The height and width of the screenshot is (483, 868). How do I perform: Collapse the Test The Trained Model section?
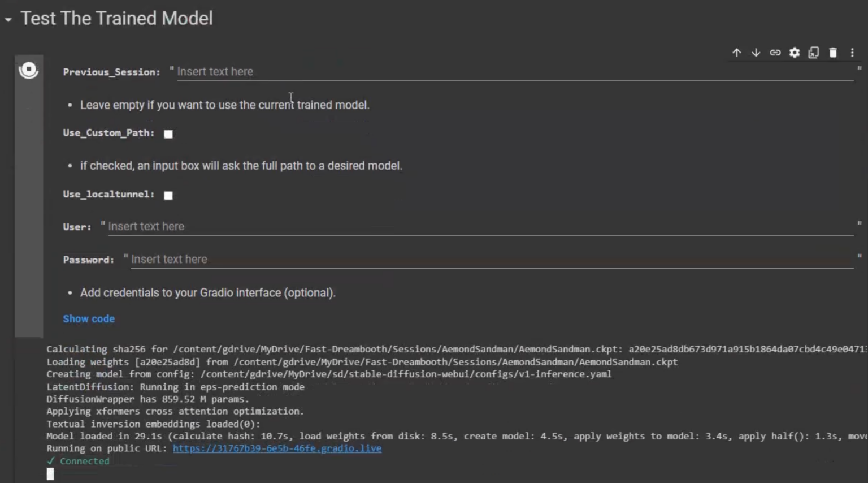[x=8, y=19]
